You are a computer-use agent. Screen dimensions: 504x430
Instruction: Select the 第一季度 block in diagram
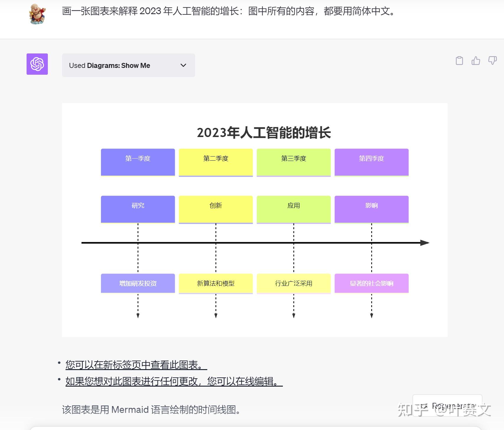(x=138, y=162)
